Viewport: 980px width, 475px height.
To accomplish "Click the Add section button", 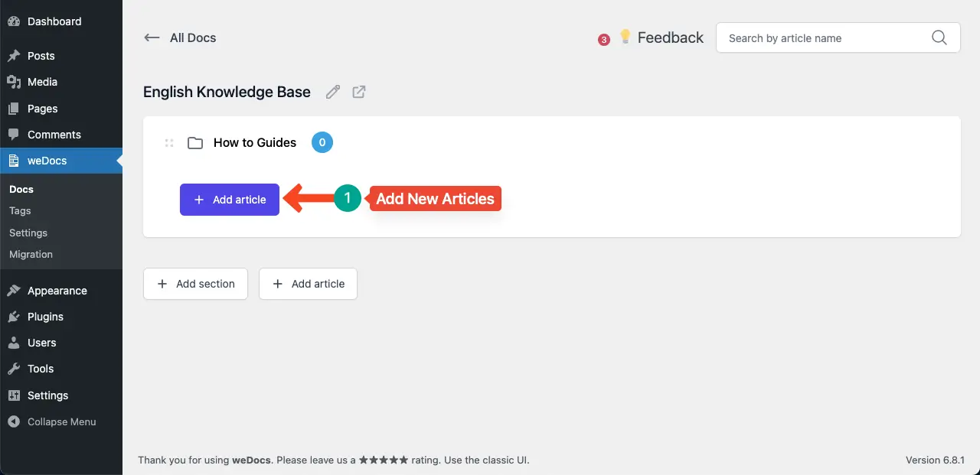I will [x=195, y=284].
